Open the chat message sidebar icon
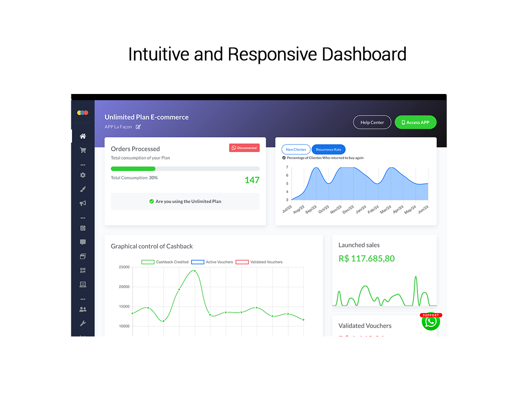The width and height of the screenshot is (532, 399). coord(82,242)
